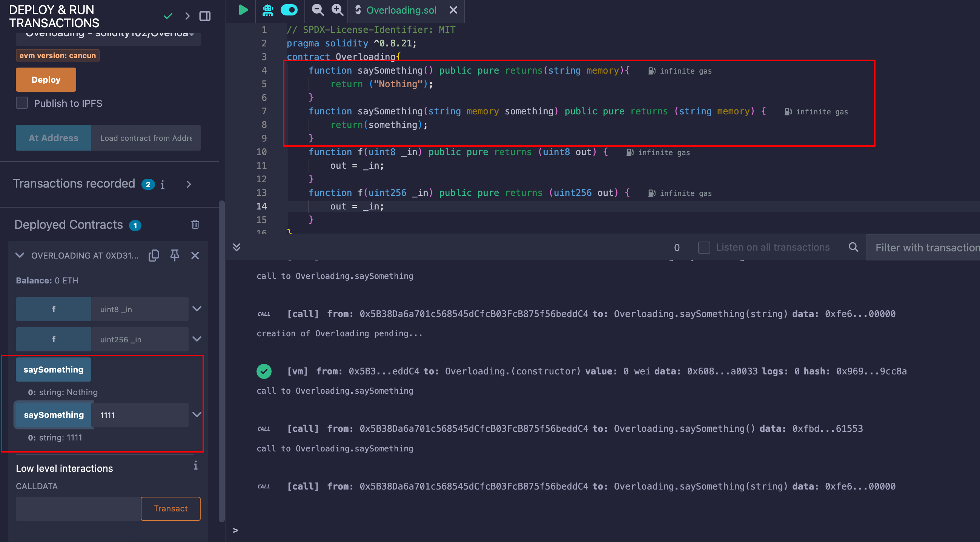Image resolution: width=980 pixels, height=542 pixels.
Task: Edit the saySomething 1111 input field
Action: pyautogui.click(x=140, y=414)
